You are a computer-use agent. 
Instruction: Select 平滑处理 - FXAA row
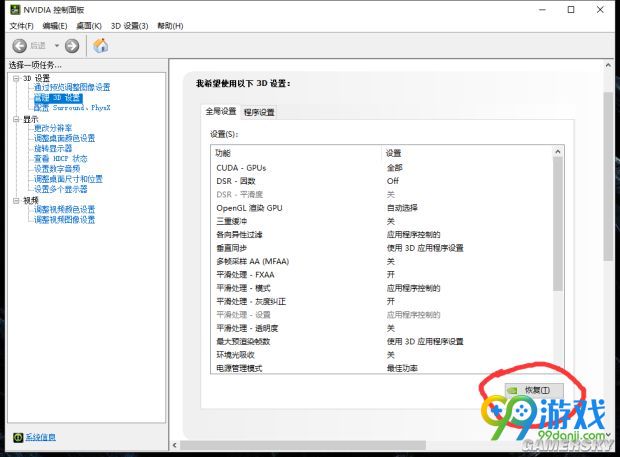point(382,275)
